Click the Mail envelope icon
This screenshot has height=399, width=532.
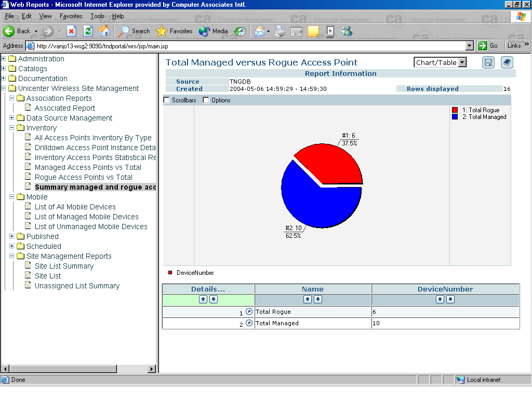[x=260, y=31]
